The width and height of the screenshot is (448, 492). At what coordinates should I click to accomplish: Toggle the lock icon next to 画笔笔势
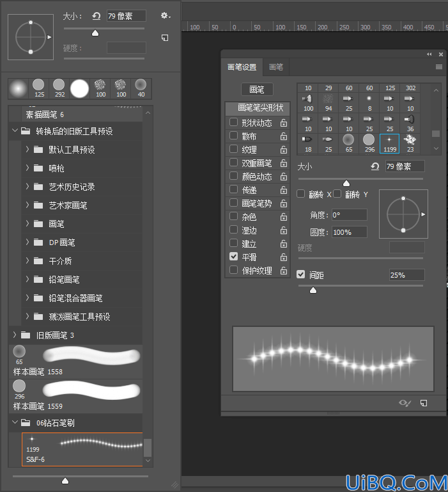(x=283, y=203)
